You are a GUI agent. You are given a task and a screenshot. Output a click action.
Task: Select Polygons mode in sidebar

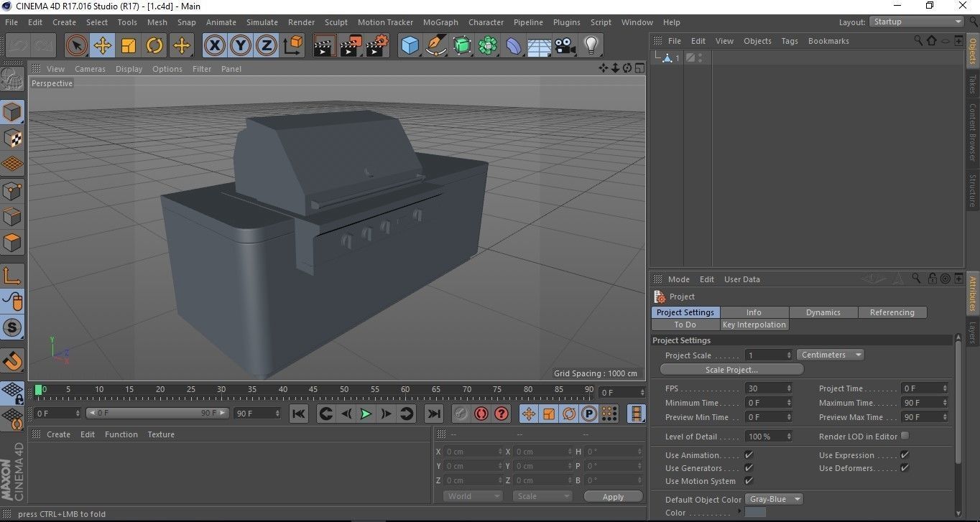pos(12,243)
